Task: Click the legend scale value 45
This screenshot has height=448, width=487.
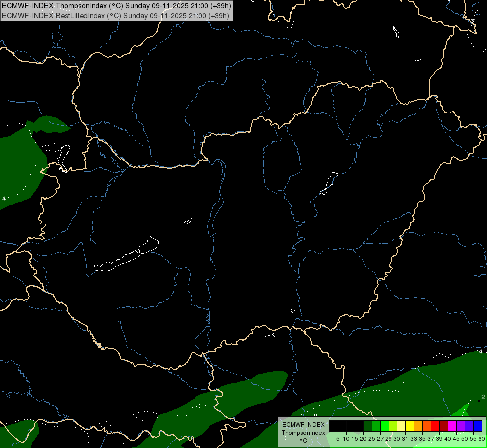Action: click(x=456, y=439)
